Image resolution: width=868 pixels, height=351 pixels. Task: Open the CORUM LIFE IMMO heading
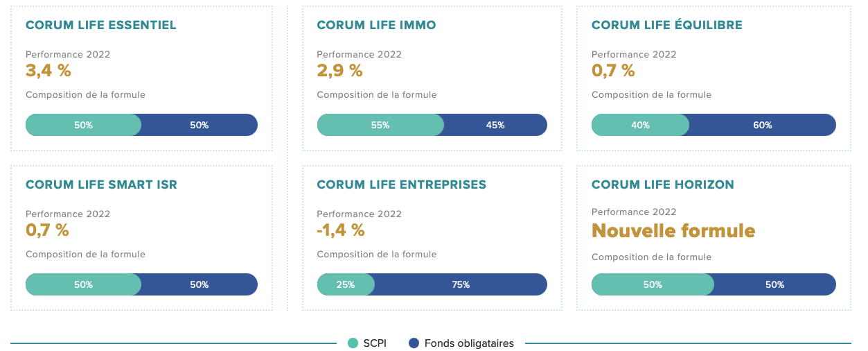pos(376,25)
